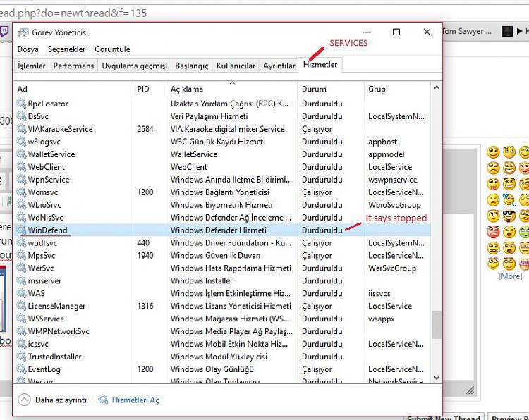Click the angry red smiley in the forum panel

pyautogui.click(x=493, y=232)
